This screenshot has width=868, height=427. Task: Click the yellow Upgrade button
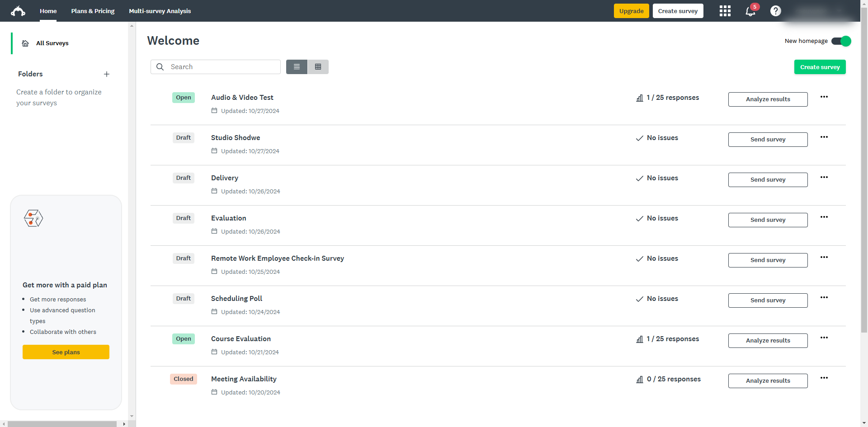tap(631, 11)
